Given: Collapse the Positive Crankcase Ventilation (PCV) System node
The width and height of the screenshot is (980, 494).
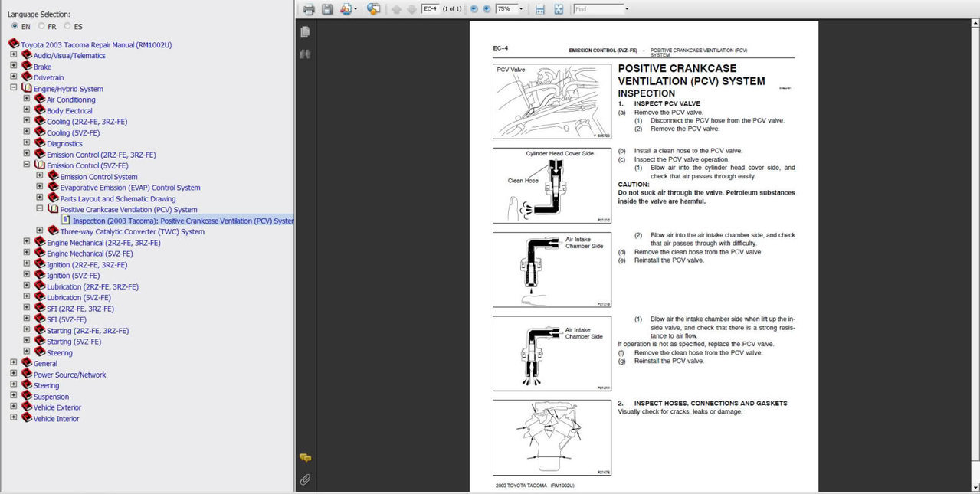Looking at the screenshot, I should point(40,208).
